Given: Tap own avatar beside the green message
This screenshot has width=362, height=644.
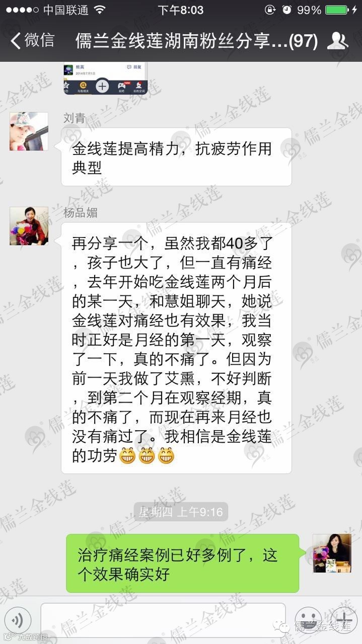Looking at the screenshot, I should pos(332,553).
